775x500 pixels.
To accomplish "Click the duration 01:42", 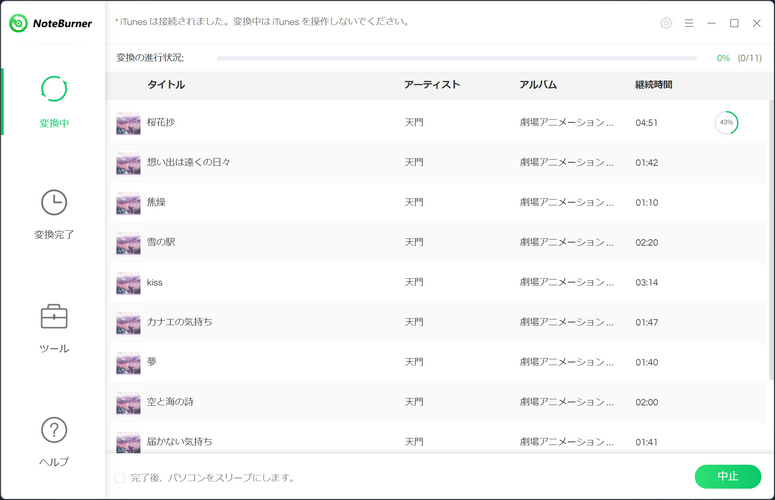I will click(x=646, y=163).
